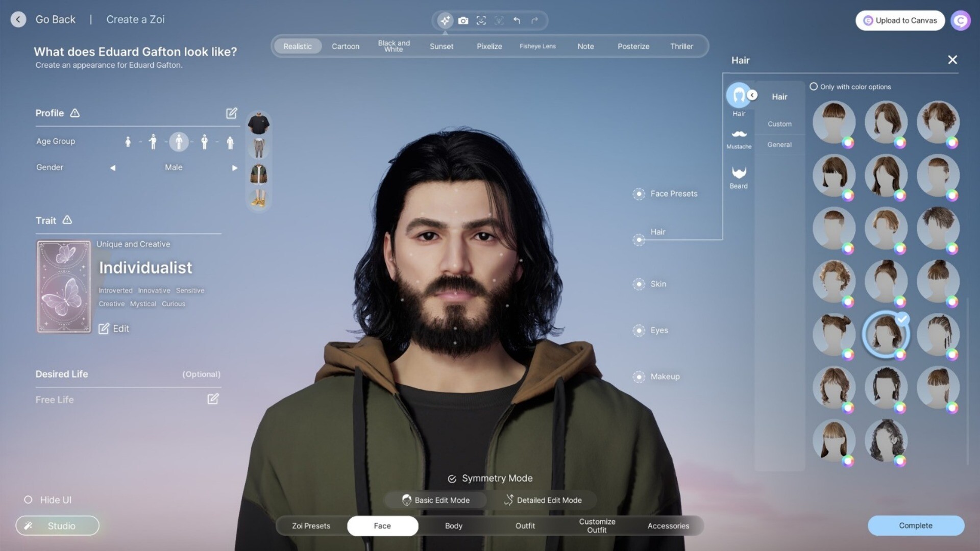Apply the Thriller filter

click(x=681, y=46)
